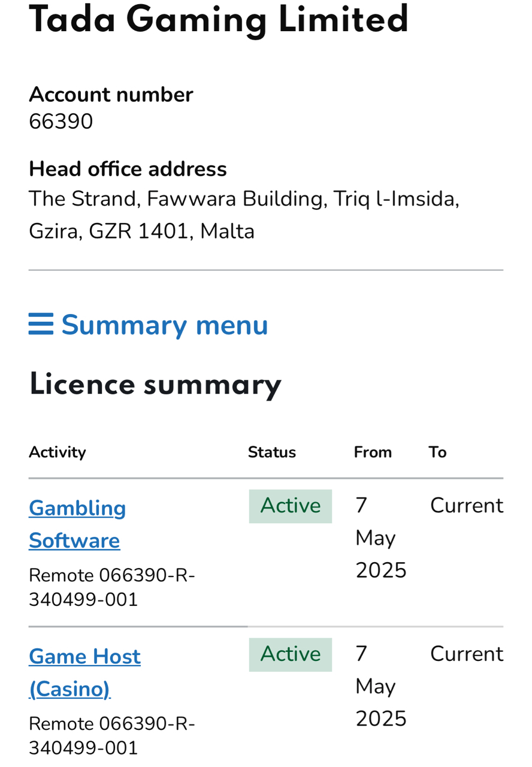Click the Gzira, GZR 1401, Malta address line

142,231
